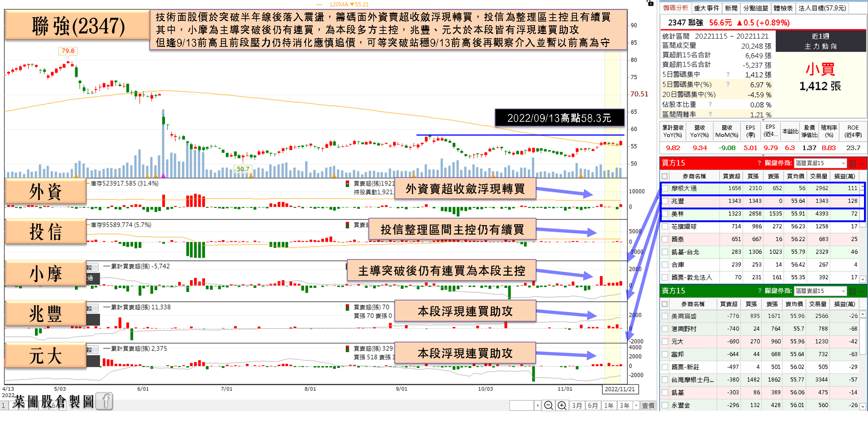Check the box for 國泰 row

(x=665, y=239)
